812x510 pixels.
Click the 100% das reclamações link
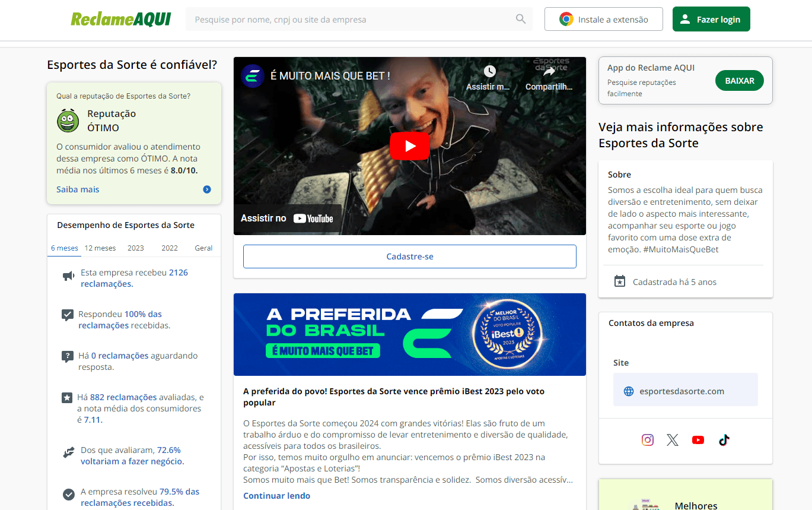pos(120,319)
